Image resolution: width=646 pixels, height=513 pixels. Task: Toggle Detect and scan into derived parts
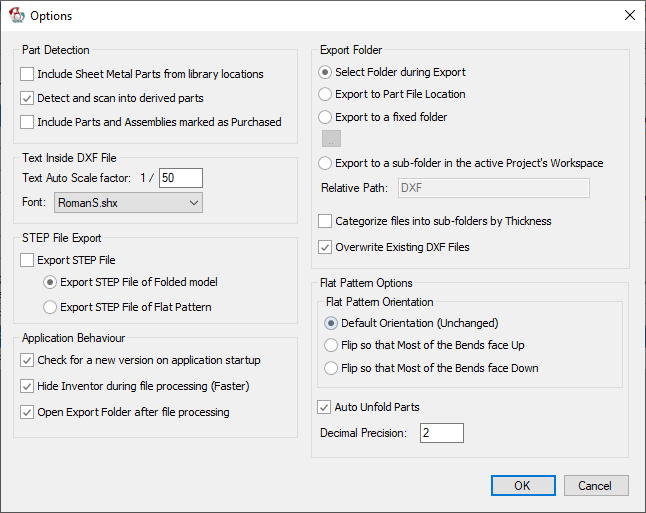tap(28, 98)
